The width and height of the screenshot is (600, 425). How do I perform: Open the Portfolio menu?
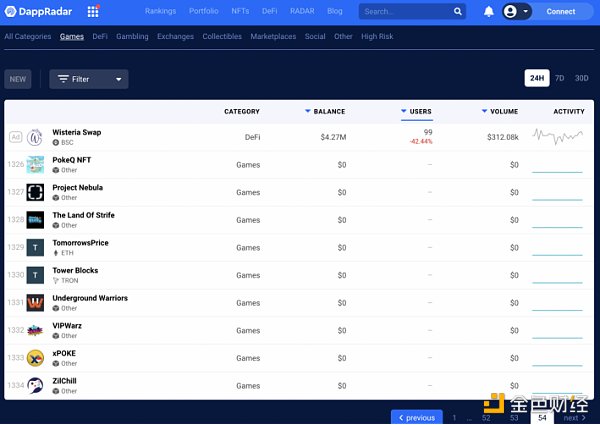click(x=204, y=11)
